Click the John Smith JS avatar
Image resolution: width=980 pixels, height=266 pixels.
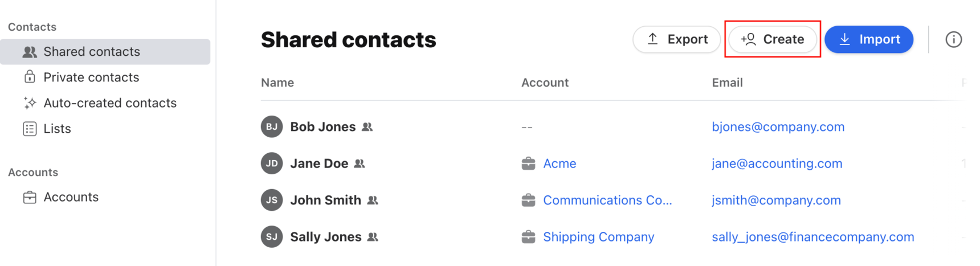point(272,200)
